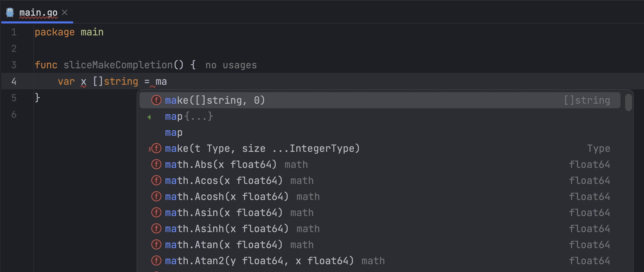Click line number 4 in gutter
The image size is (644, 272).
14,81
